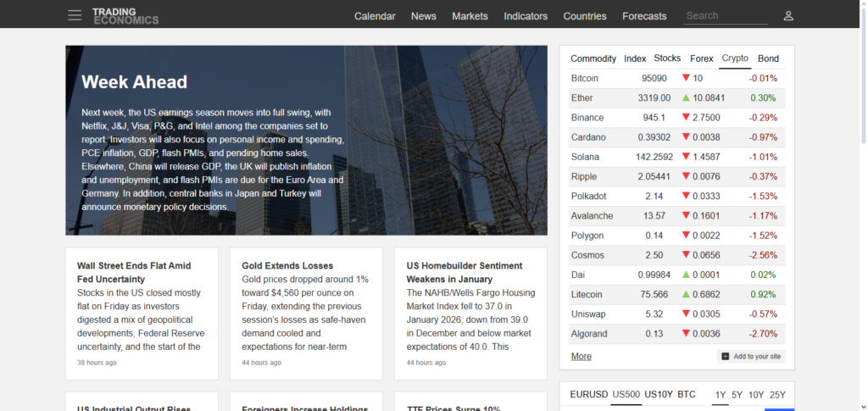Open the Gold Extends Losses article

[x=287, y=266]
